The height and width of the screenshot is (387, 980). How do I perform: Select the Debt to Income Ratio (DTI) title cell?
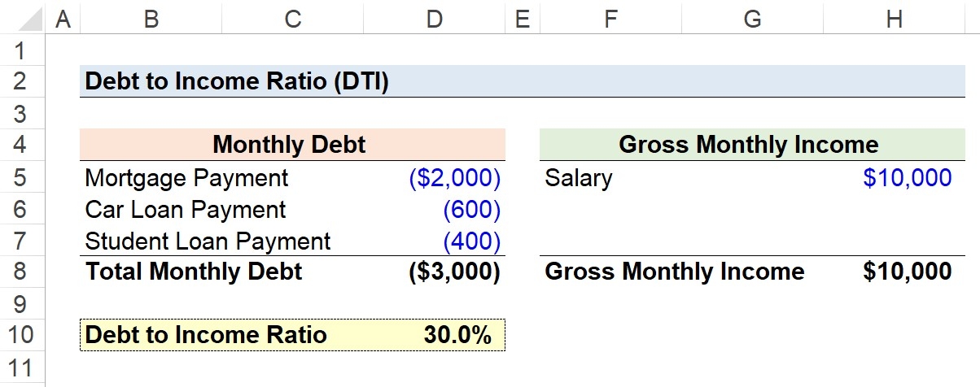tap(236, 82)
